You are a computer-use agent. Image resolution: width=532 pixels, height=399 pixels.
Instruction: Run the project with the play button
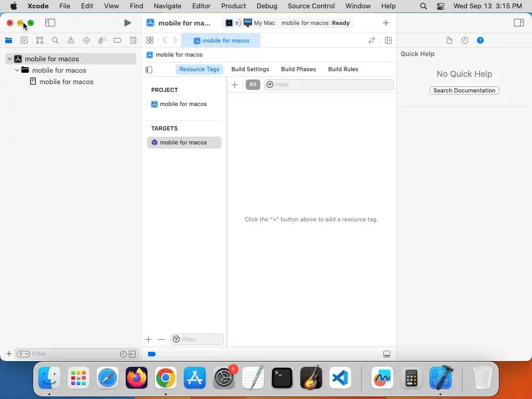[x=128, y=23]
